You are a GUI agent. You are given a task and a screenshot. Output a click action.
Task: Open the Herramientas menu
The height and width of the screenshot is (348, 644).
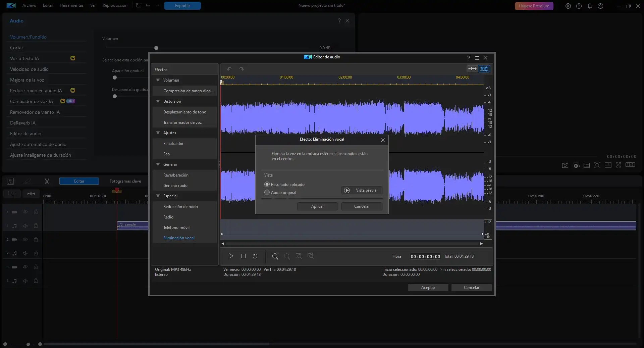pos(71,5)
